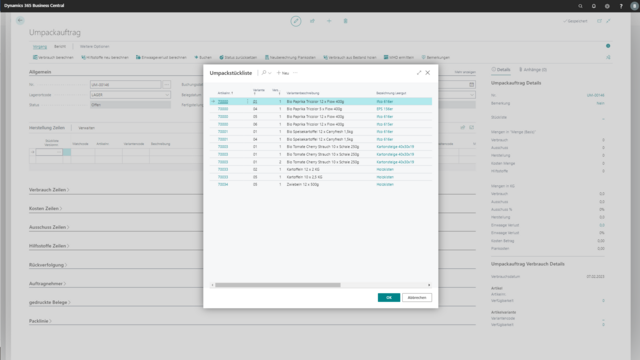
Task: Select the Kartoffeln 12 x 2 KG row
Action: click(x=321, y=169)
